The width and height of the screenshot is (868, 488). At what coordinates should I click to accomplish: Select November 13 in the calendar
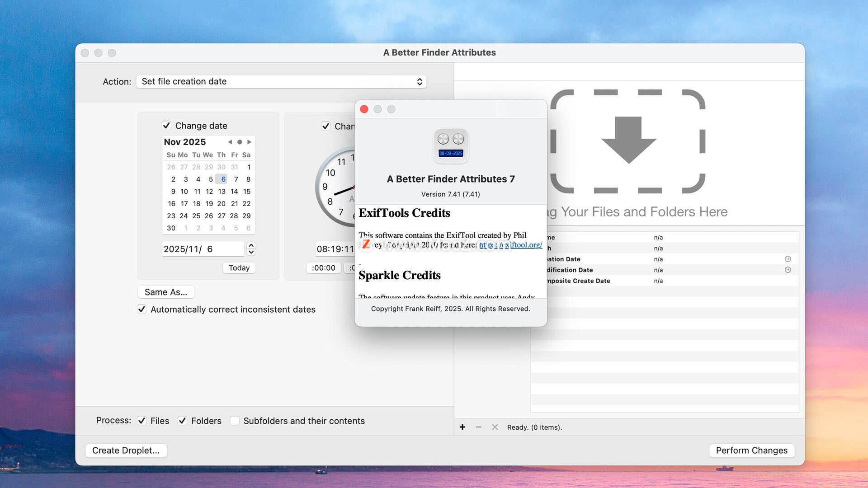222,192
